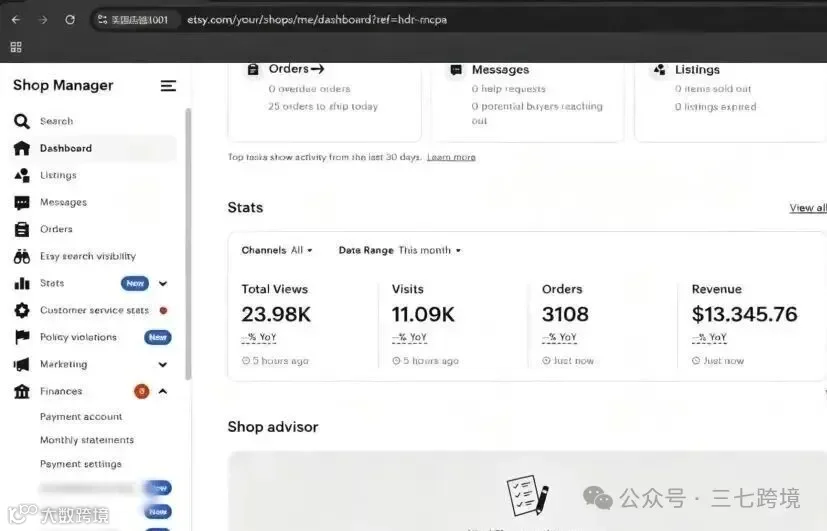Click View all link beside Stats
Viewport: 827px width, 531px height.
click(807, 208)
